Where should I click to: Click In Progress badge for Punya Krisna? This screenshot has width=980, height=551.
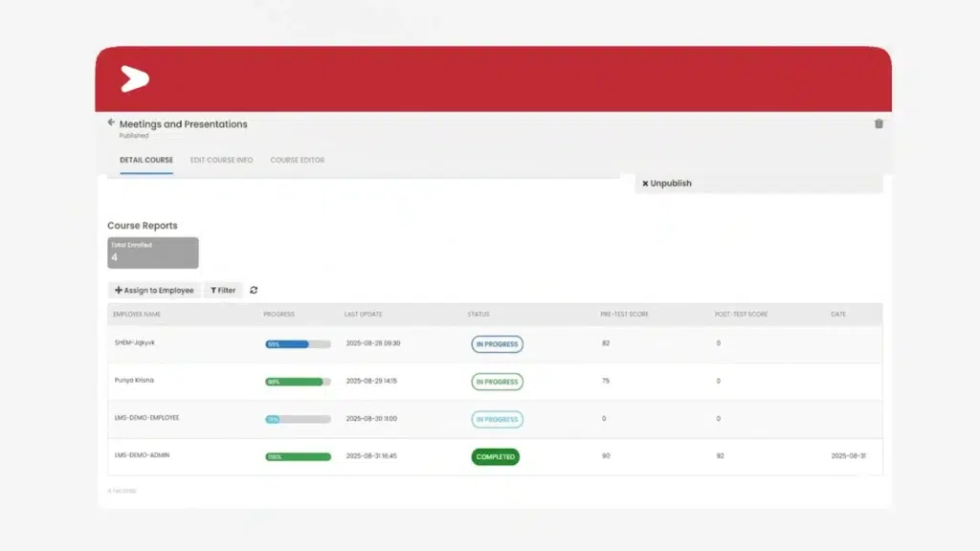coord(497,382)
